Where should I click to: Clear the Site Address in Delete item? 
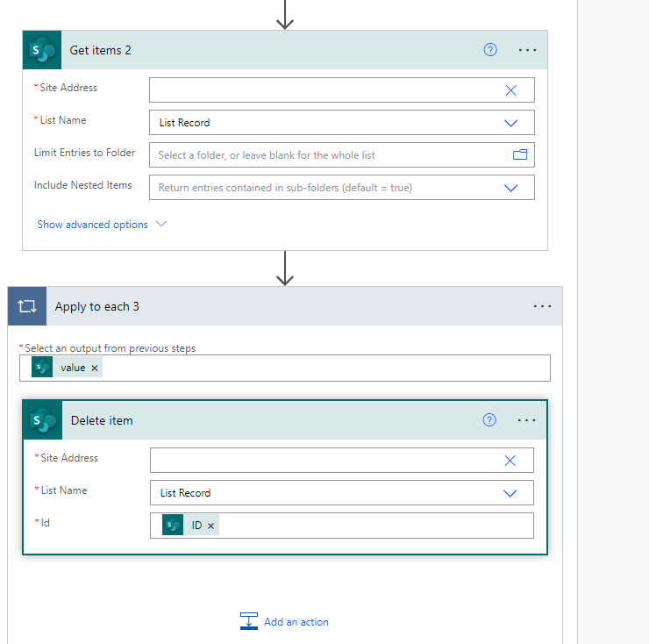510,461
